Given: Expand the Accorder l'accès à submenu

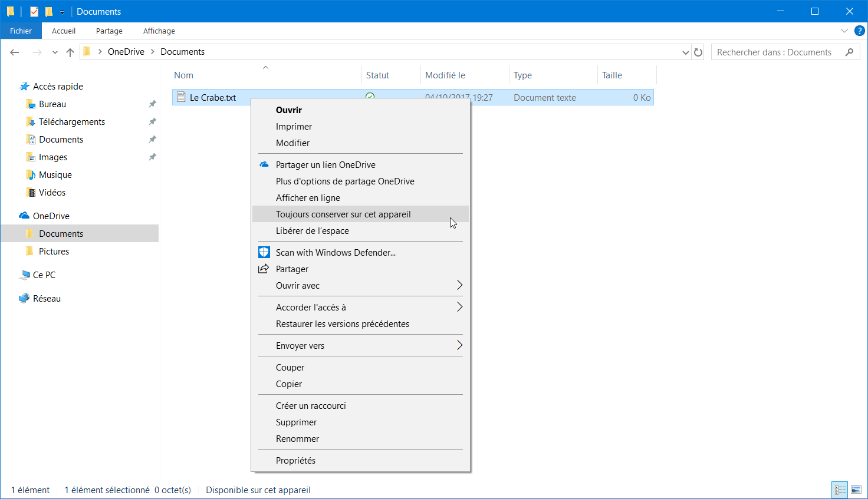Looking at the screenshot, I should [x=360, y=308].
